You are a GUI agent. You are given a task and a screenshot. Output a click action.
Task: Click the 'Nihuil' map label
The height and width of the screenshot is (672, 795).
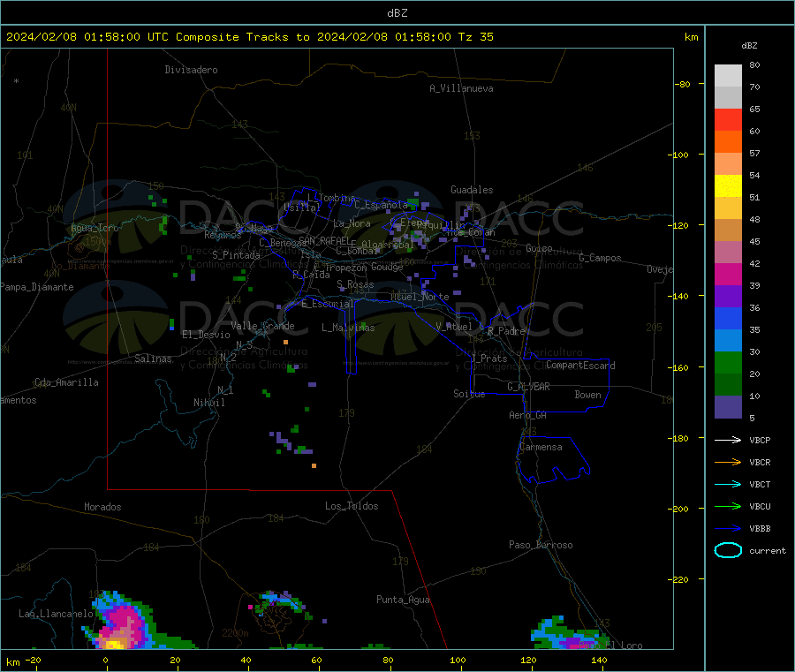(x=208, y=403)
